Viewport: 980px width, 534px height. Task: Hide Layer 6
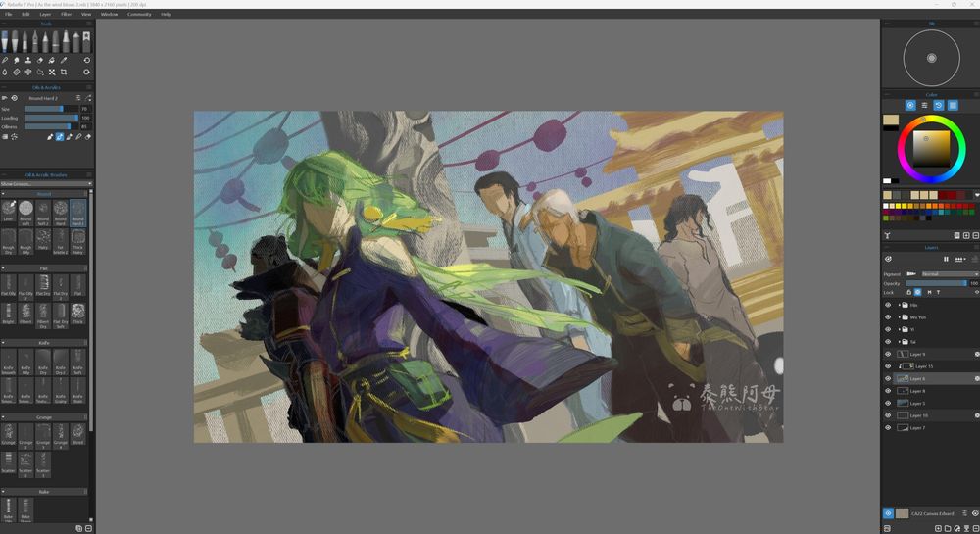coord(888,378)
